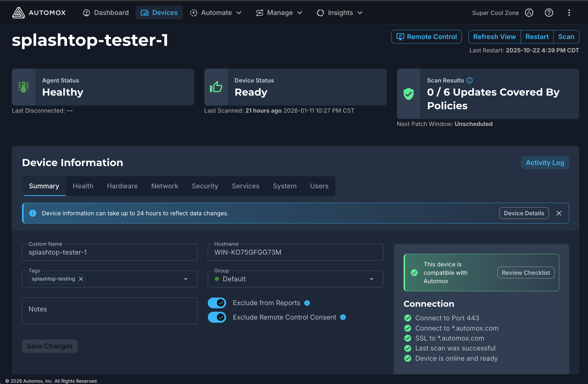The width and height of the screenshot is (588, 384).
Task: Open the Activity Log
Action: [x=545, y=163]
